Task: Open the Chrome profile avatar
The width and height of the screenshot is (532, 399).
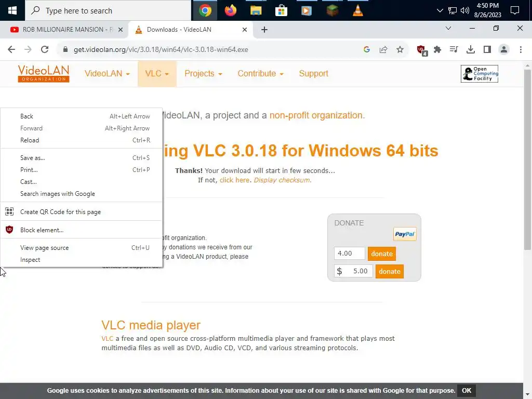Action: pos(504,49)
